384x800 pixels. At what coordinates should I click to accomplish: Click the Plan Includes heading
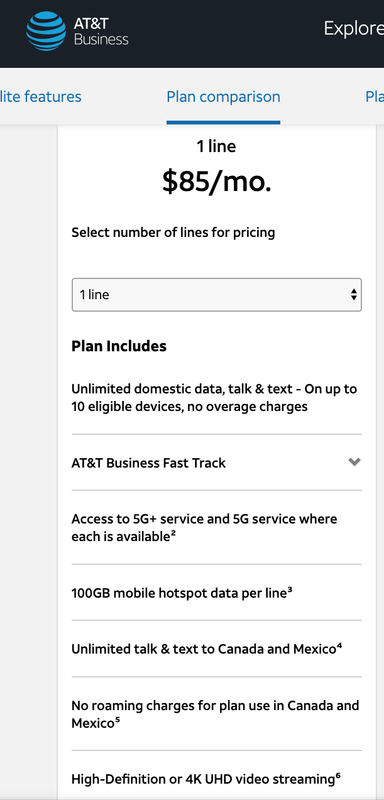(119, 346)
